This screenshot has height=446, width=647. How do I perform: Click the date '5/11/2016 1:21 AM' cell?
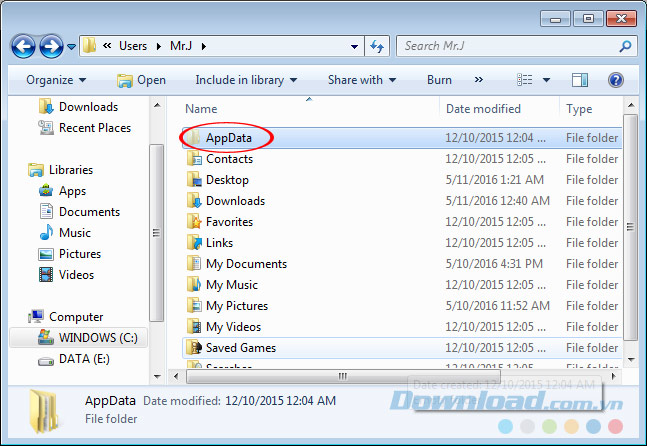494,180
